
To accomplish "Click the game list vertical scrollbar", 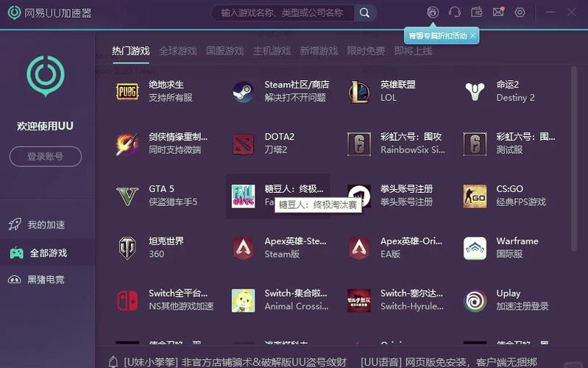I will pos(574,159).
